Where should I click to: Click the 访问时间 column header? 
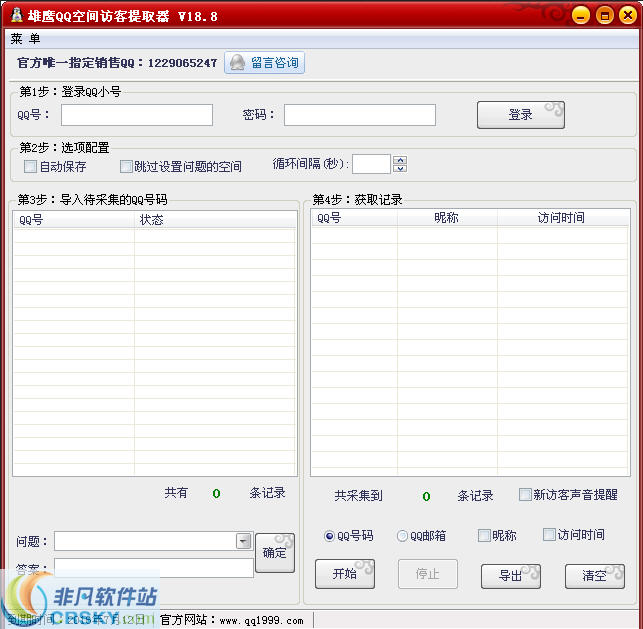click(563, 218)
